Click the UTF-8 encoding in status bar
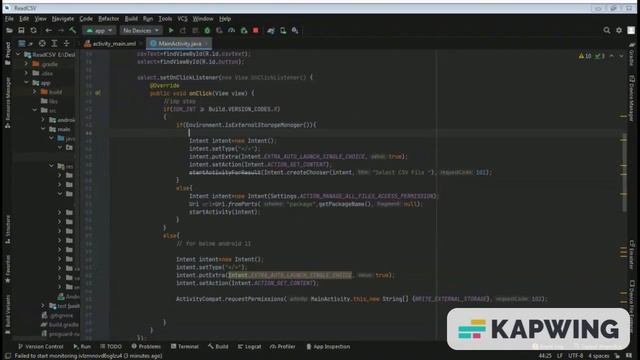 [576, 356]
